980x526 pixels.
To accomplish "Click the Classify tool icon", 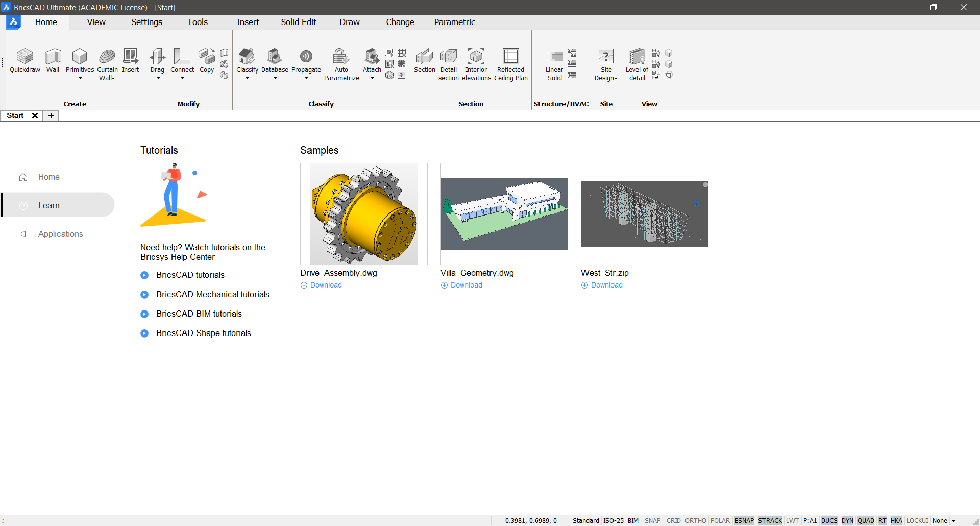I will click(247, 56).
